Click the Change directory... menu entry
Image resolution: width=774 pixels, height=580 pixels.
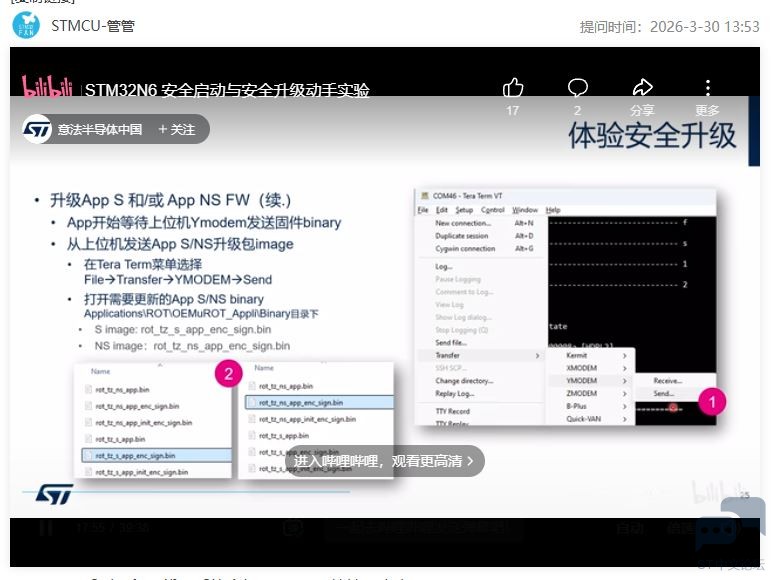click(x=481, y=381)
